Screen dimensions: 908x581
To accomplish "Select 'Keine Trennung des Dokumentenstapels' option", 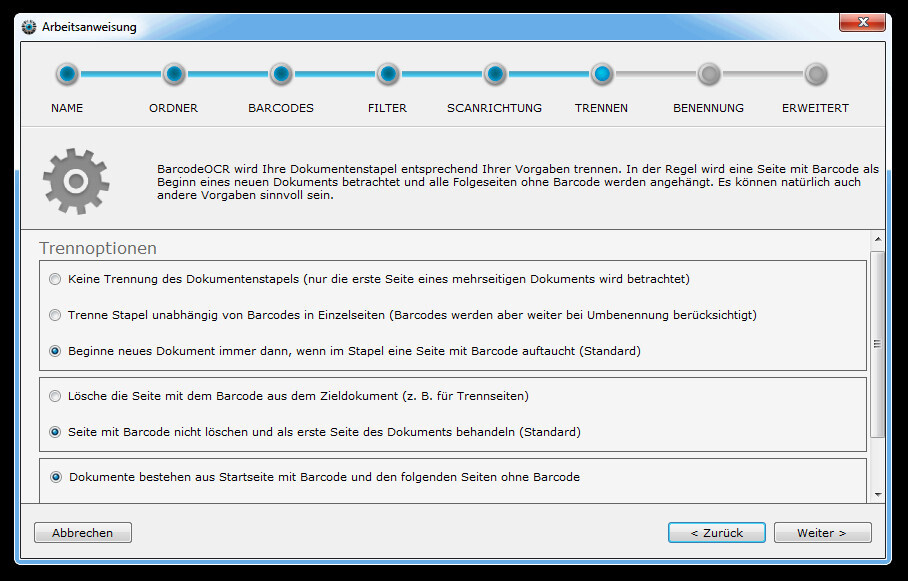I will click(55, 279).
